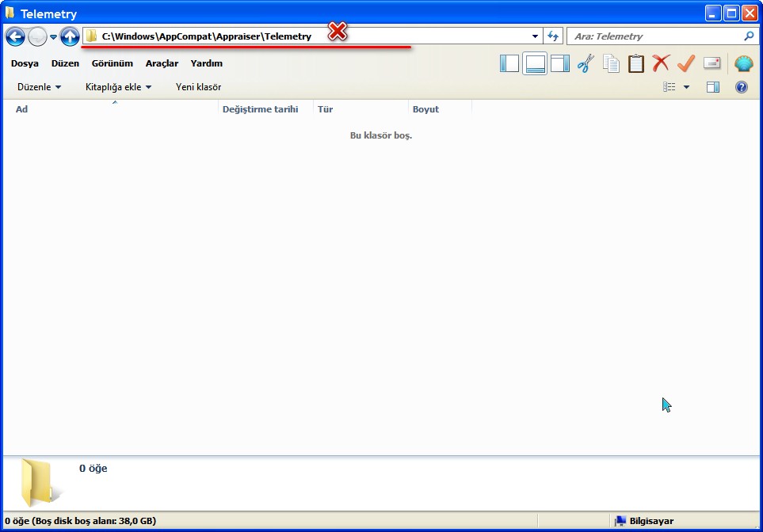Click the 'Yeni klasör' button
Screen dimensions: 763x532
click(198, 87)
